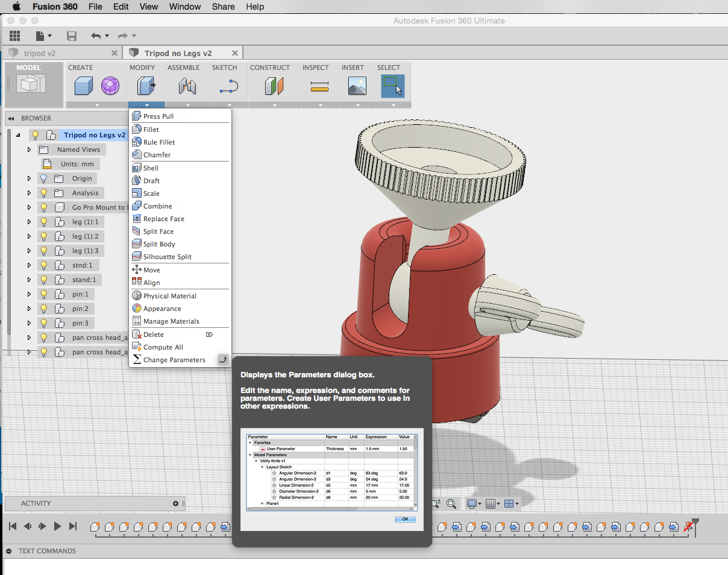Activate the Select tool icon
Viewport: 728px width, 575px height.
click(393, 86)
